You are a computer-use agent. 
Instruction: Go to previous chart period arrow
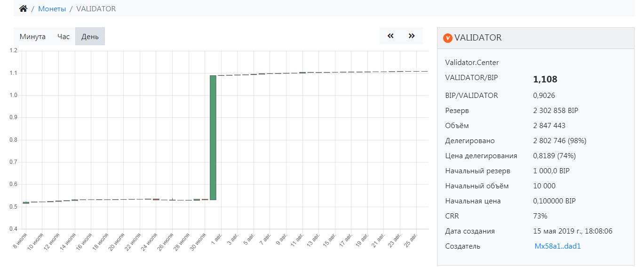390,36
